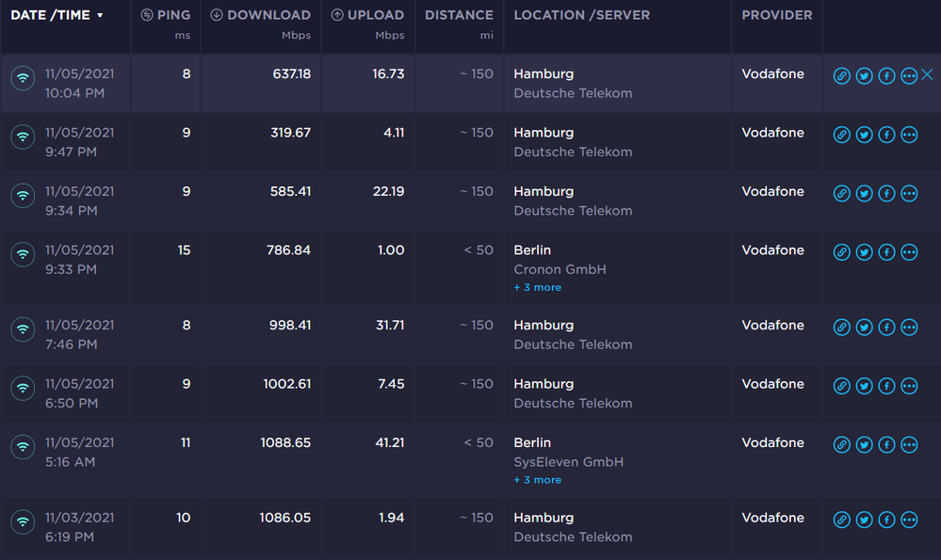Tweet the 6:50 PM speed result
The image size is (941, 560).
[x=864, y=386]
